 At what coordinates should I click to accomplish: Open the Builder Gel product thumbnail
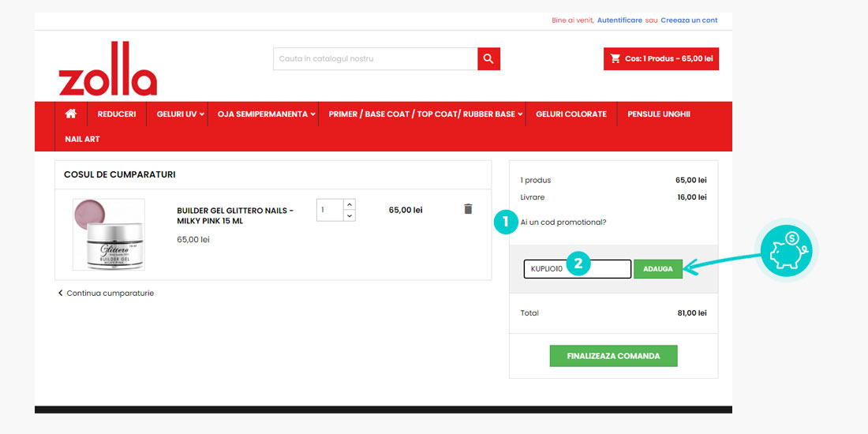click(109, 234)
